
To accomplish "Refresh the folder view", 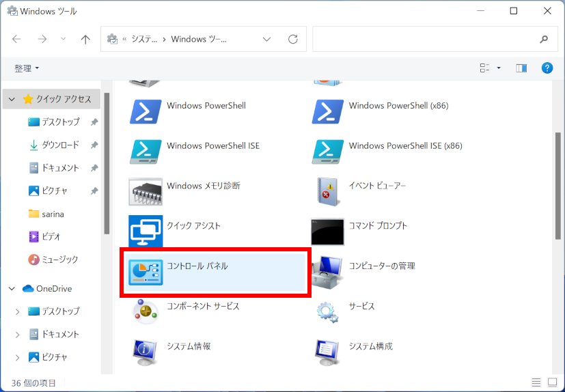I will (x=293, y=39).
